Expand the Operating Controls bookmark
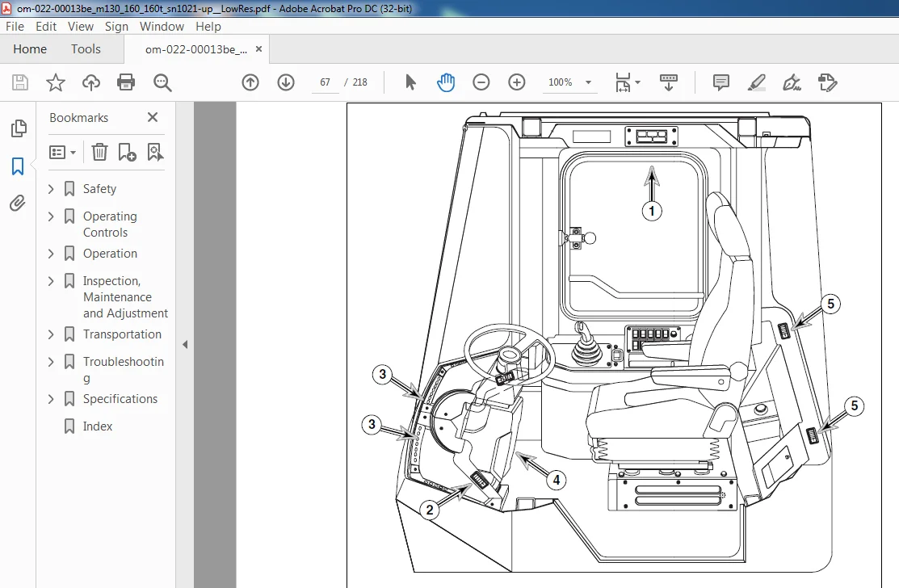899x588 pixels. coord(51,216)
